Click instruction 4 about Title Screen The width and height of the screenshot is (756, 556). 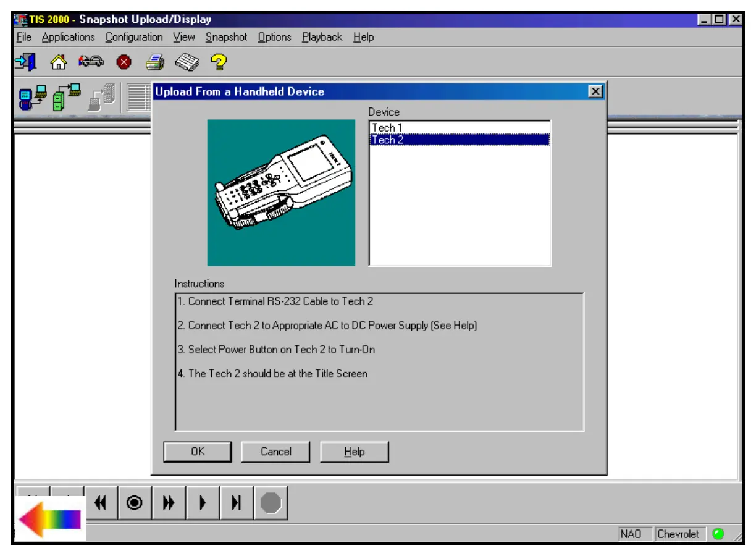coord(272,373)
